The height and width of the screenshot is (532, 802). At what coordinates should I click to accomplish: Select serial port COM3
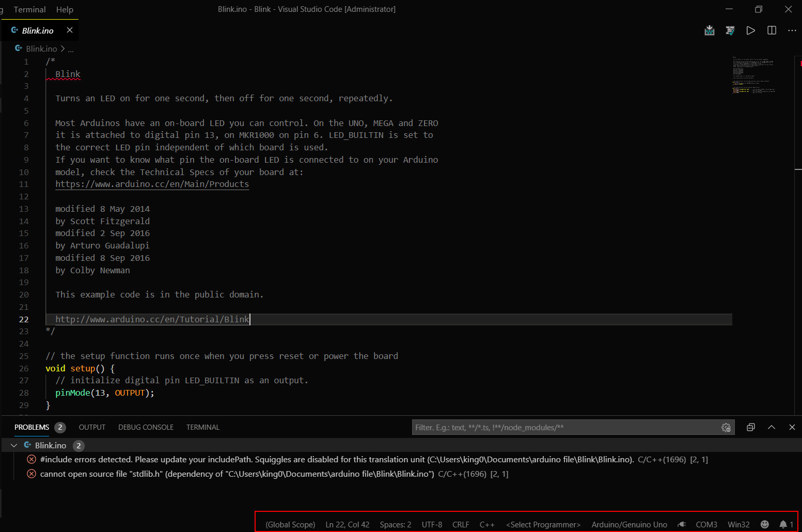click(x=706, y=524)
